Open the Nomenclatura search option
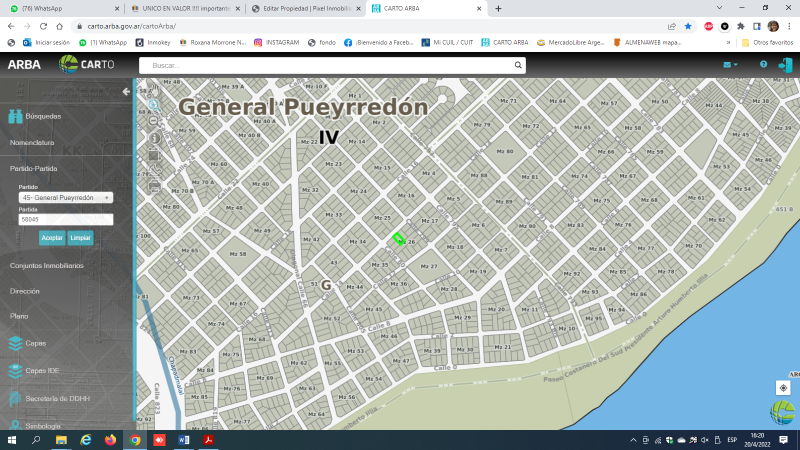The width and height of the screenshot is (800, 450). coord(32,142)
